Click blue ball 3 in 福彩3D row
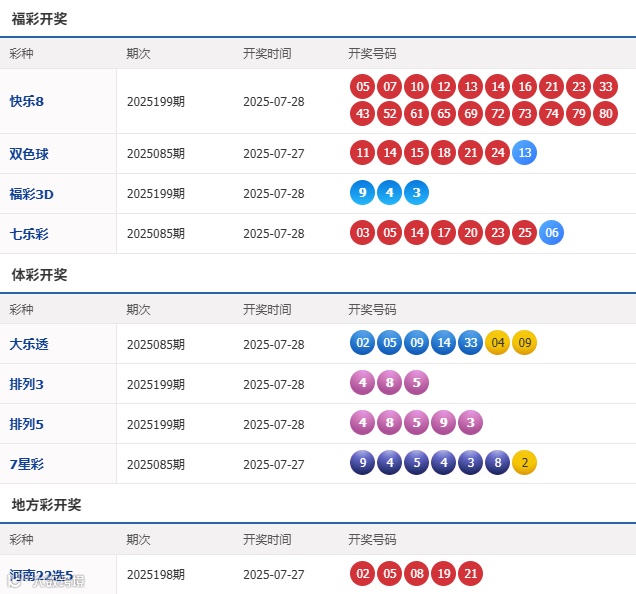Image resolution: width=636 pixels, height=594 pixels. pyautogui.click(x=417, y=192)
